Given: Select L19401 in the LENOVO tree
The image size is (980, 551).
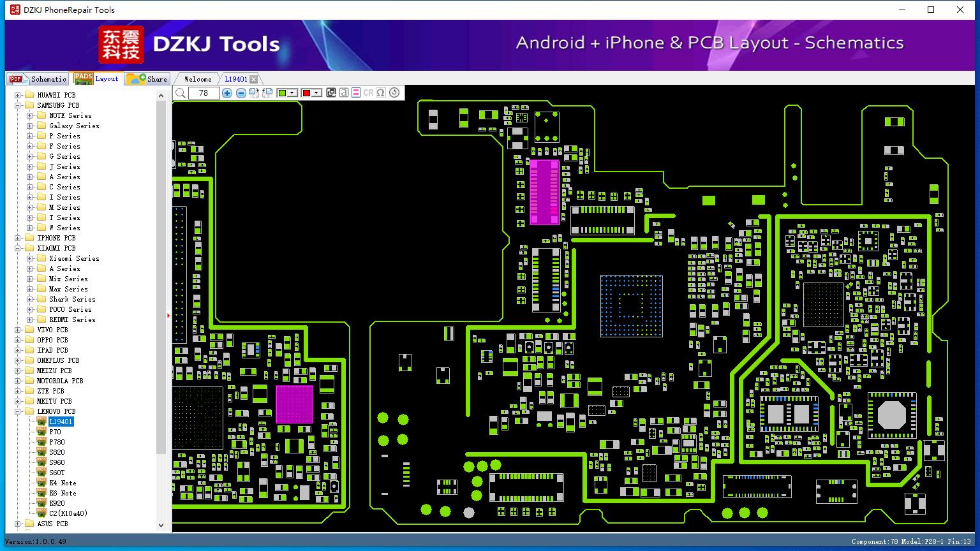Looking at the screenshot, I should 61,422.
